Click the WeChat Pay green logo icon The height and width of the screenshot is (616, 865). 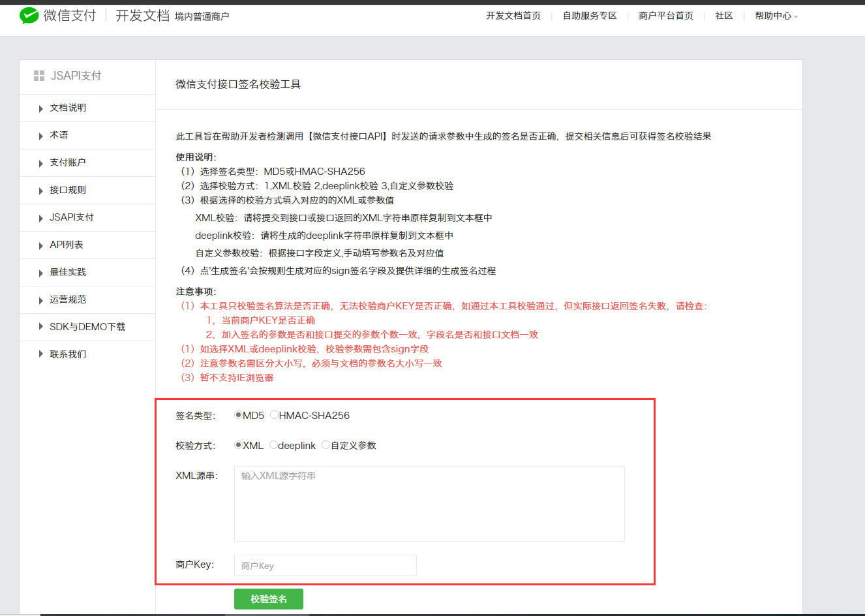coord(29,16)
